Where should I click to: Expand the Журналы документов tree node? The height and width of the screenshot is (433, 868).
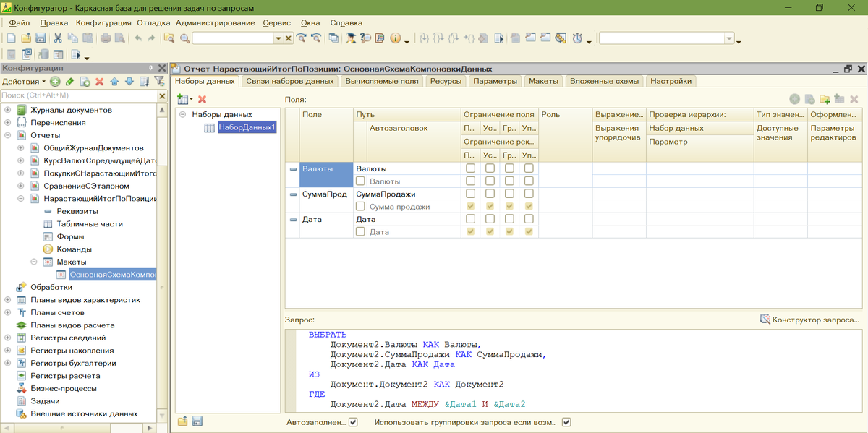pyautogui.click(x=8, y=110)
